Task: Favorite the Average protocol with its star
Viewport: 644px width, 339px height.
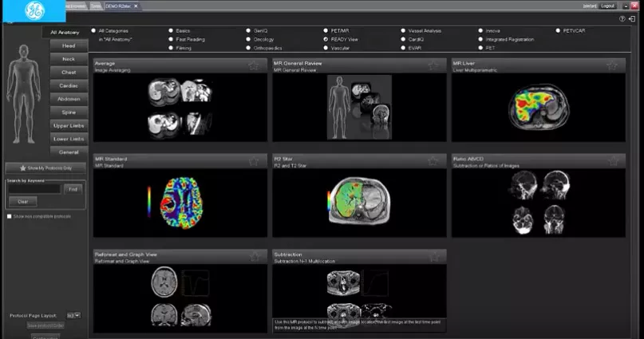Action: pos(254,65)
